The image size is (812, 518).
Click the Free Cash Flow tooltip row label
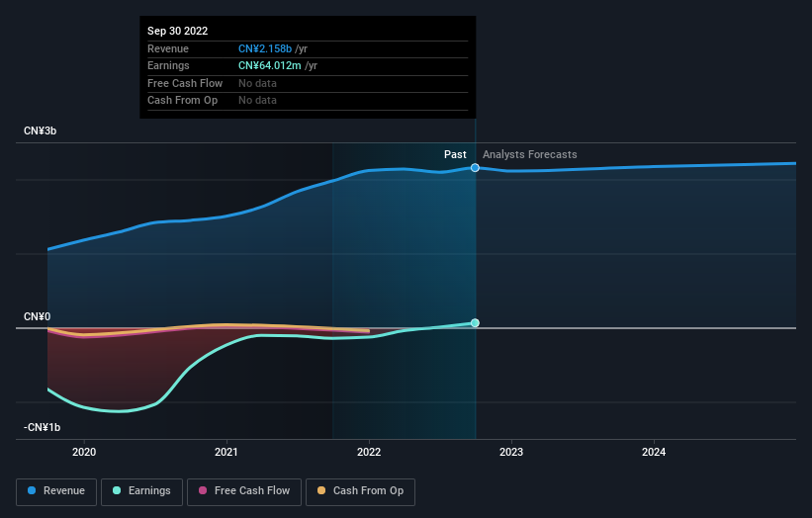185,83
